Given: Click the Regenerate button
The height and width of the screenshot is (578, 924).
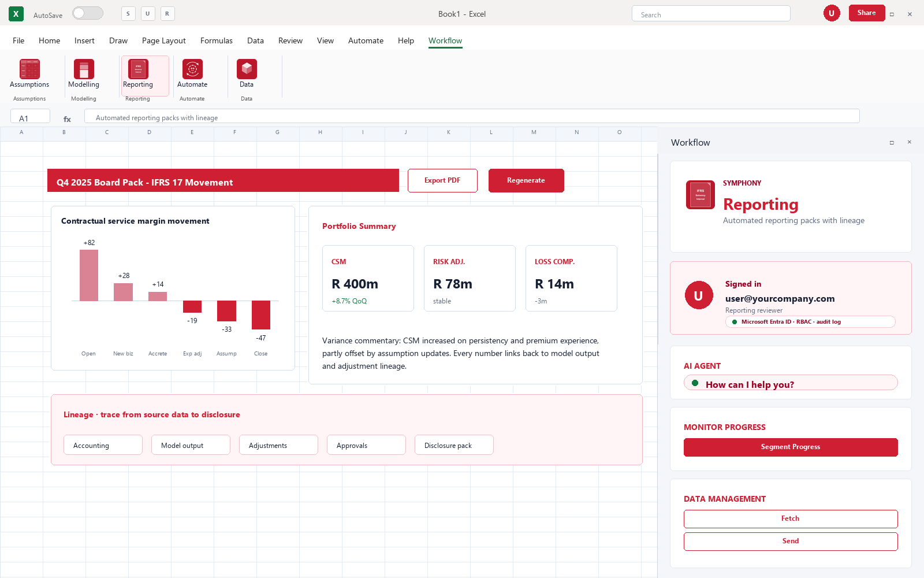Looking at the screenshot, I should 526,180.
